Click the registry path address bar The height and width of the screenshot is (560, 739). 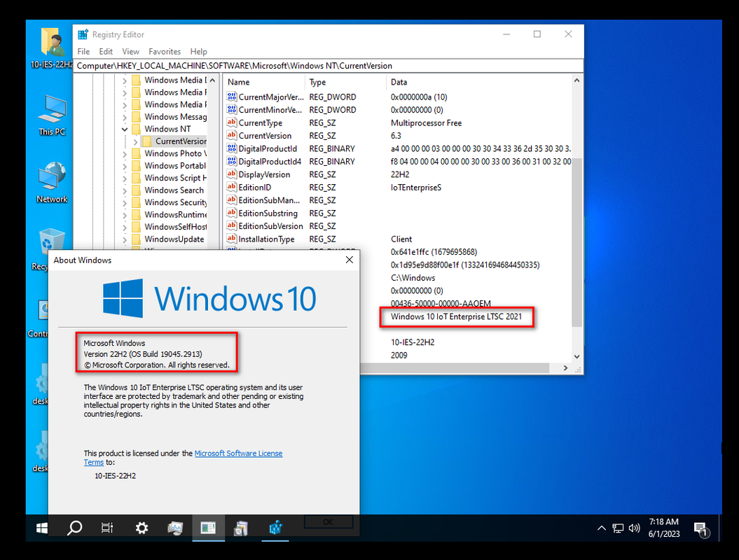[329, 66]
